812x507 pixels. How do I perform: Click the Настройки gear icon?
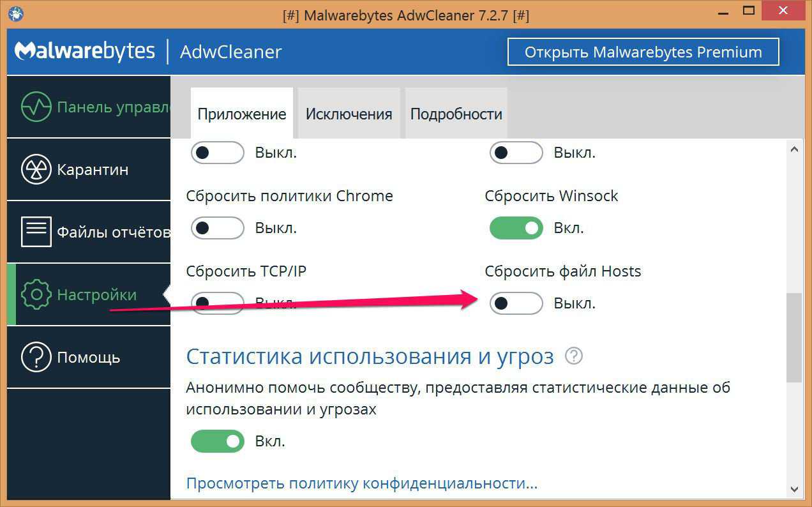click(35, 294)
